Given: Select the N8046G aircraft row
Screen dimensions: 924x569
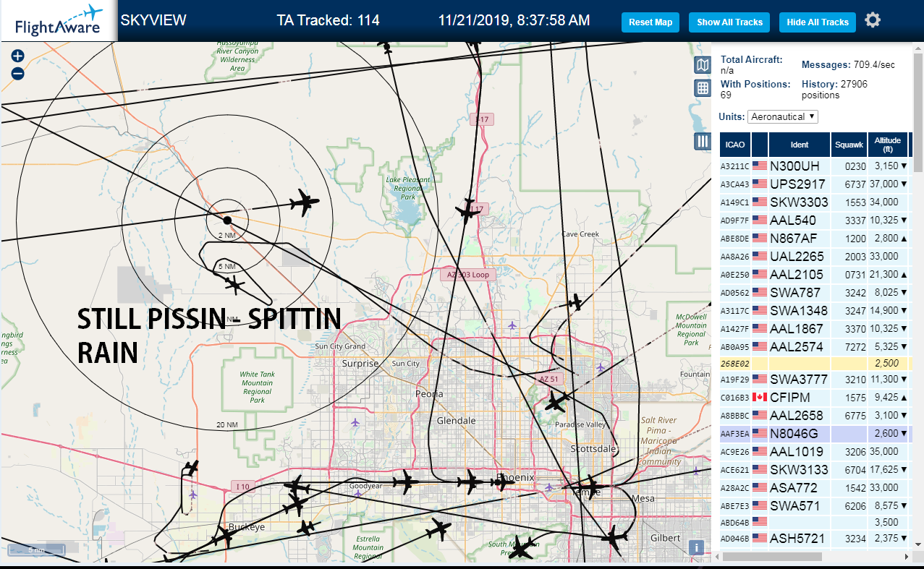Looking at the screenshot, I should (x=815, y=433).
